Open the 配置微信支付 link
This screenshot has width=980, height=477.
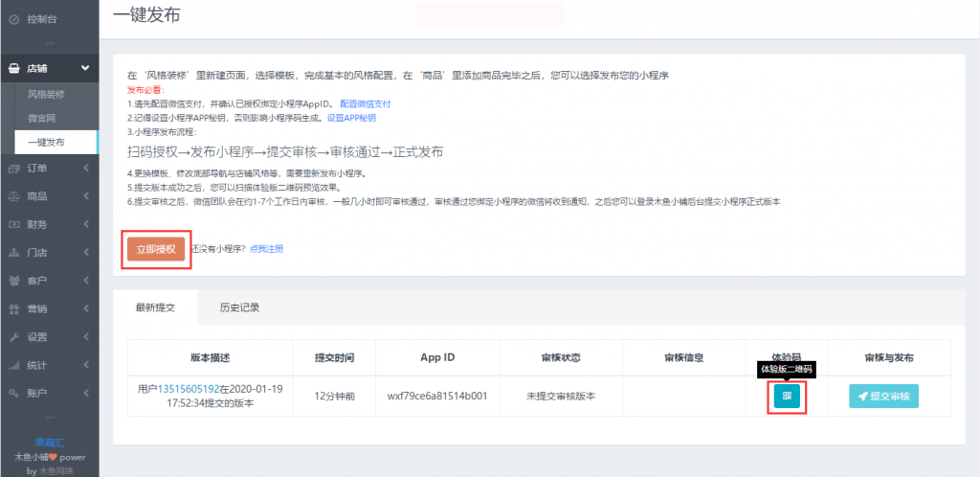[366, 103]
